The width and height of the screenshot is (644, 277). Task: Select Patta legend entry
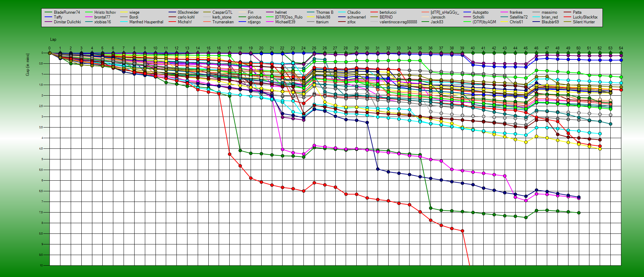point(577,12)
